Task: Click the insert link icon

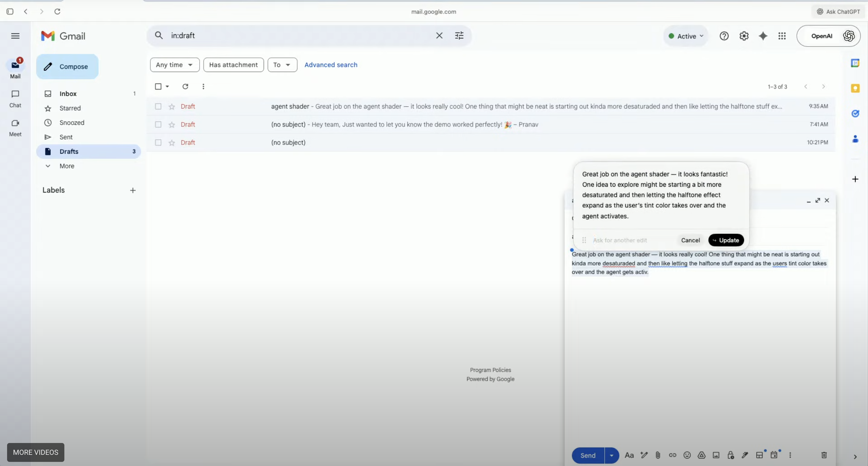Action: 673,455
